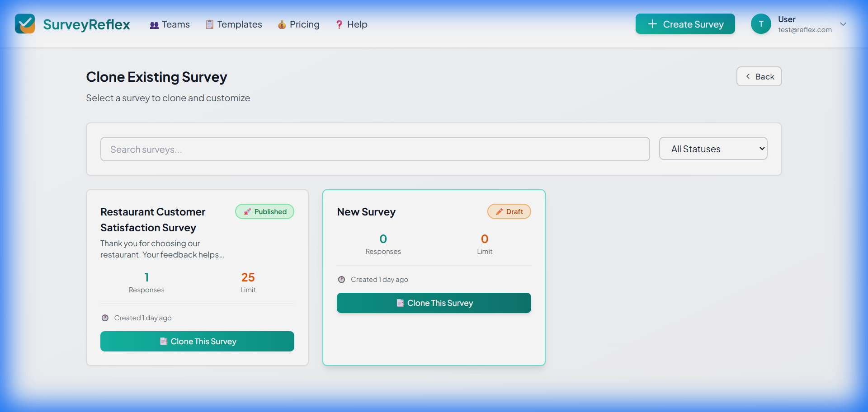The image size is (868, 412).
Task: Click the clock icon on the Restaurant survey card
Action: coord(105,318)
